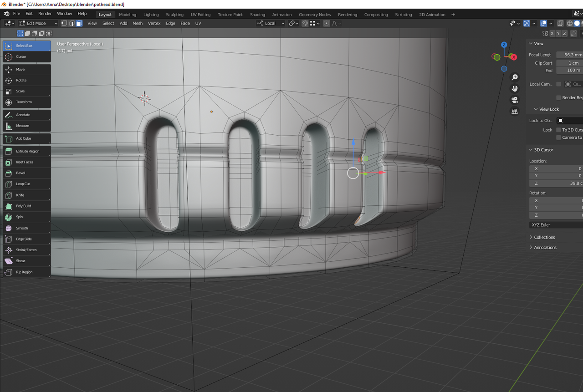Add a new workspace with plus button
Screen dimensions: 583x392
pos(453,15)
